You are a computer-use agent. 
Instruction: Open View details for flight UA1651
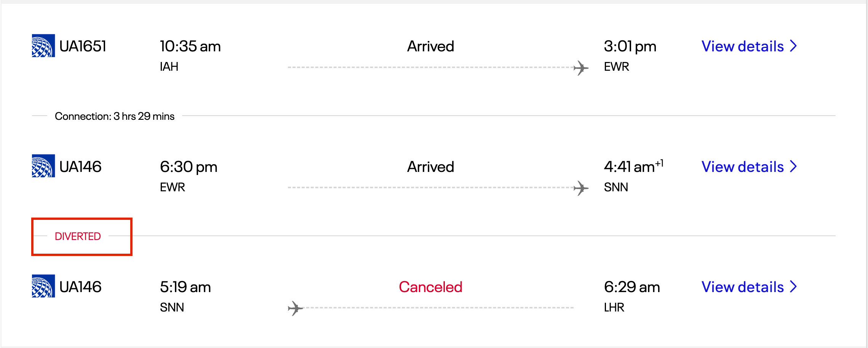742,46
